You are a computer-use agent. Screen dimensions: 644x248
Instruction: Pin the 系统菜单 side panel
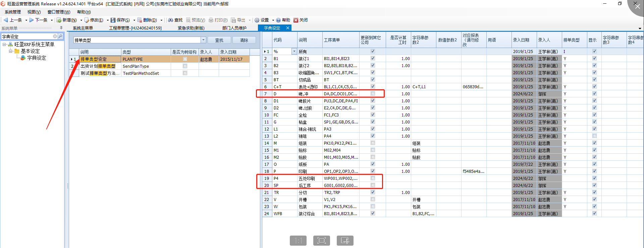tap(61, 28)
